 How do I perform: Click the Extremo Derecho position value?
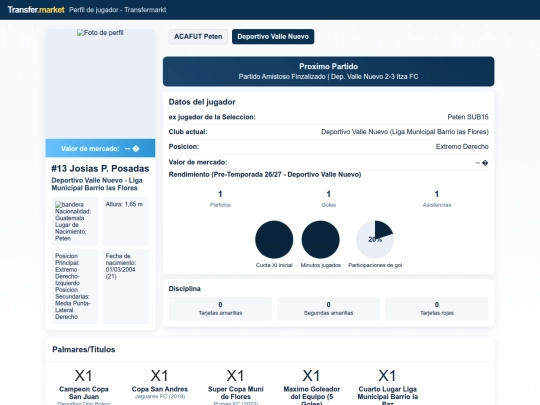point(462,147)
